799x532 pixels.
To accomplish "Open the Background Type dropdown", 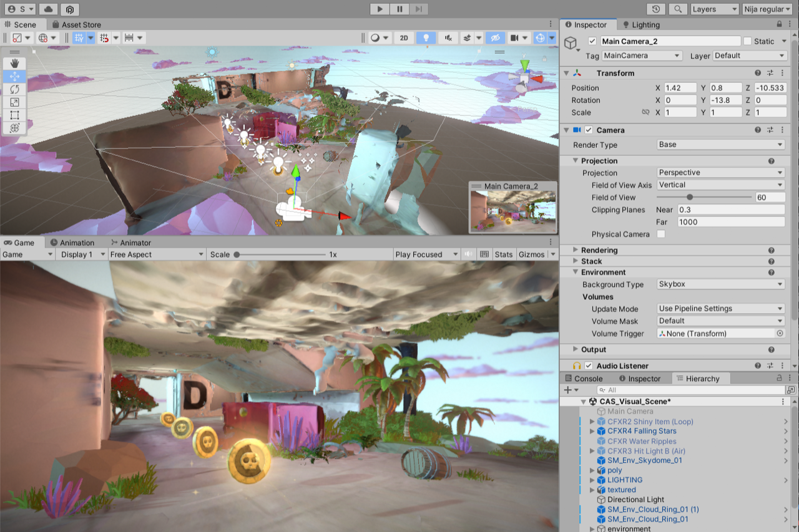I will coord(720,284).
